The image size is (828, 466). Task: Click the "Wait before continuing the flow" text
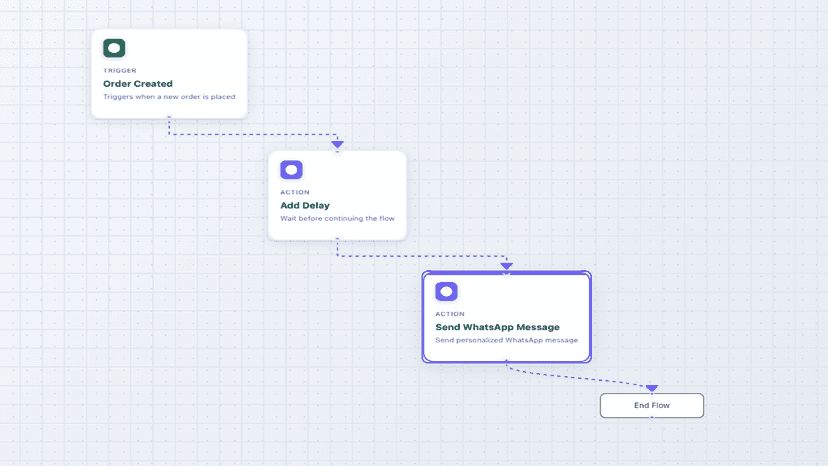tap(337, 218)
